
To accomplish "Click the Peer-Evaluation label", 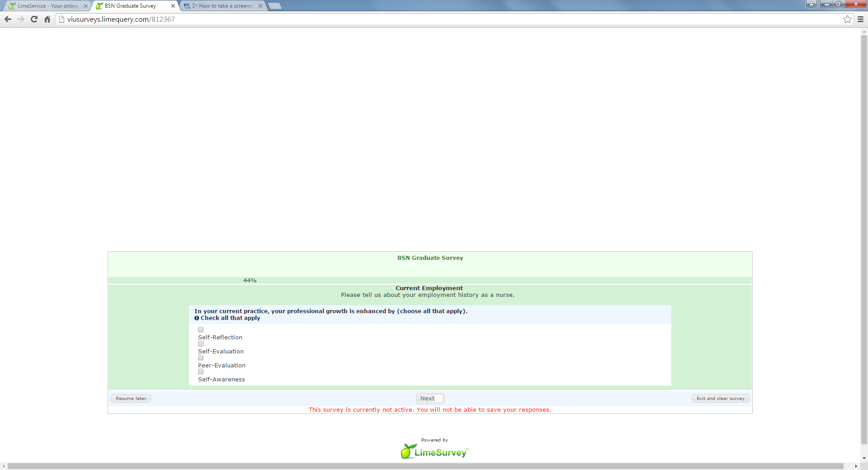I will pos(222,365).
